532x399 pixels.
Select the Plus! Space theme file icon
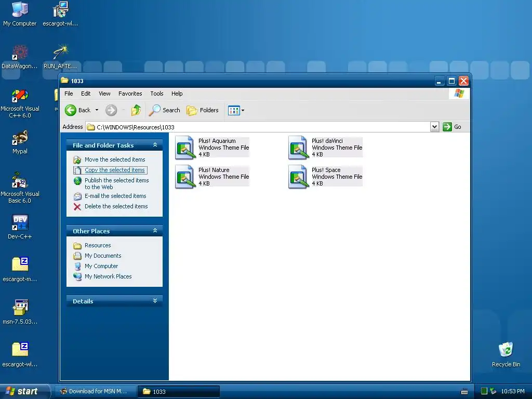click(x=298, y=177)
